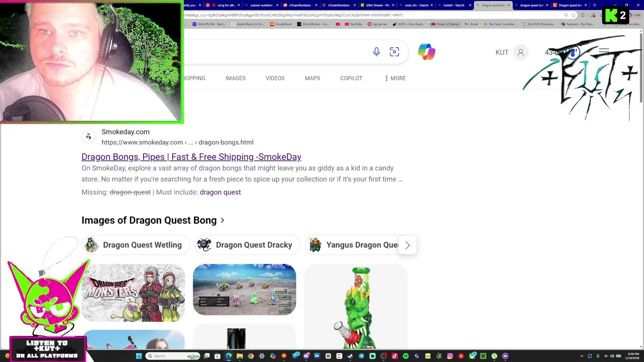Switch to 'ooze ufo - Search' browser tab
The image size is (644, 362).
point(417,5)
